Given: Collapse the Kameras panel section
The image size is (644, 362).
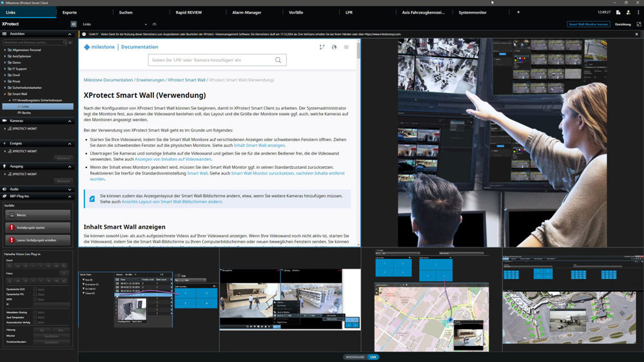Looking at the screenshot, I should (x=70, y=121).
